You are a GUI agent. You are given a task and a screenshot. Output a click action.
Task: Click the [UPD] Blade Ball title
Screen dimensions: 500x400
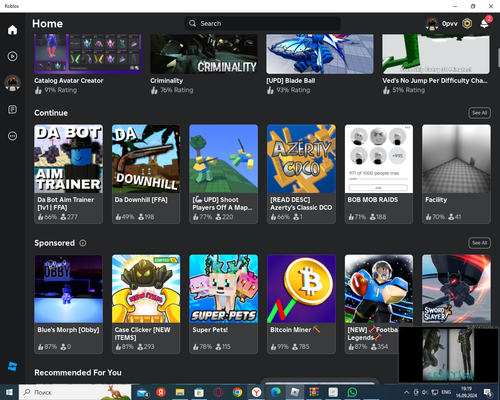click(290, 80)
